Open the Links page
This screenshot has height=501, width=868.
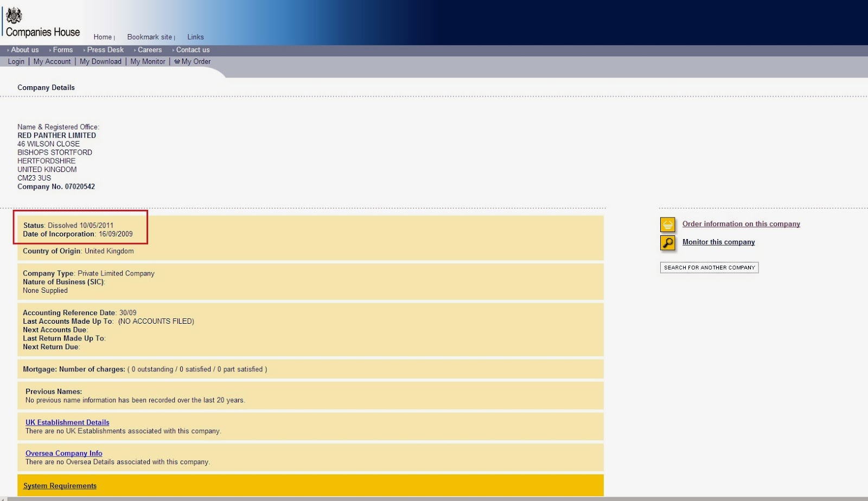[195, 37]
